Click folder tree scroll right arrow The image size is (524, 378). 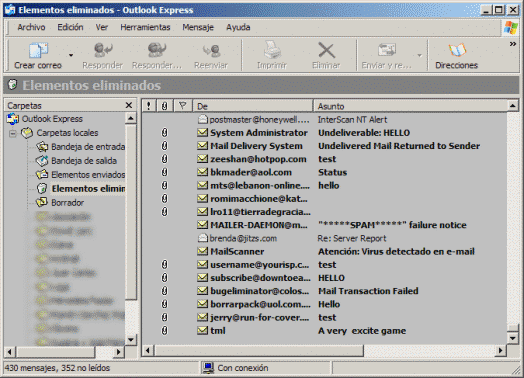click(118, 352)
